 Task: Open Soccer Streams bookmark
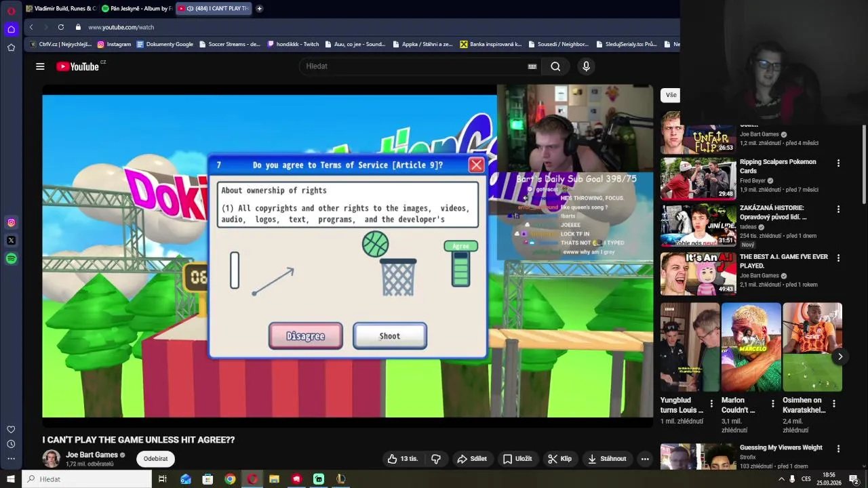(229, 44)
